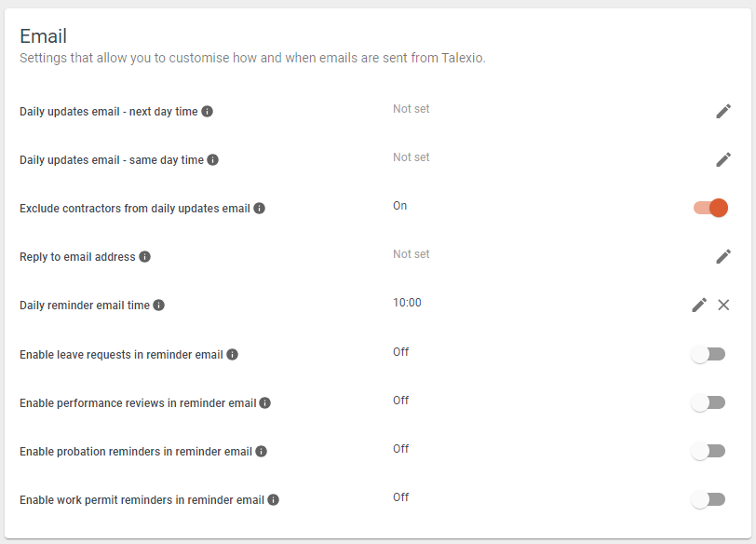Show info for same day time setting
The height and width of the screenshot is (544, 756).
click(212, 159)
